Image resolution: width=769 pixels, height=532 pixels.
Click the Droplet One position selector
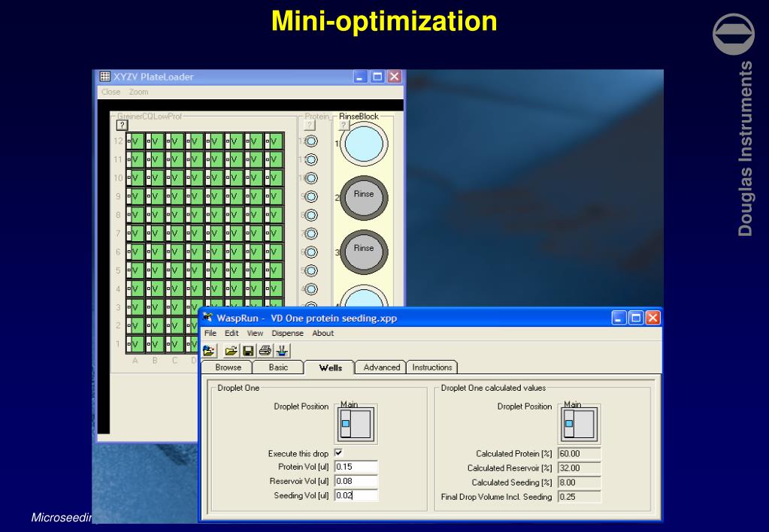[356, 424]
